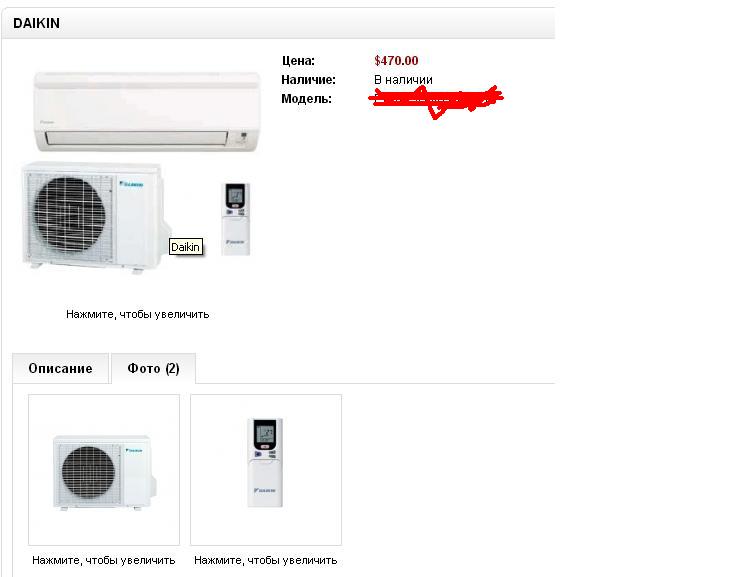Switch to the Фото (2) tab
The image size is (751, 577).
coord(153,368)
